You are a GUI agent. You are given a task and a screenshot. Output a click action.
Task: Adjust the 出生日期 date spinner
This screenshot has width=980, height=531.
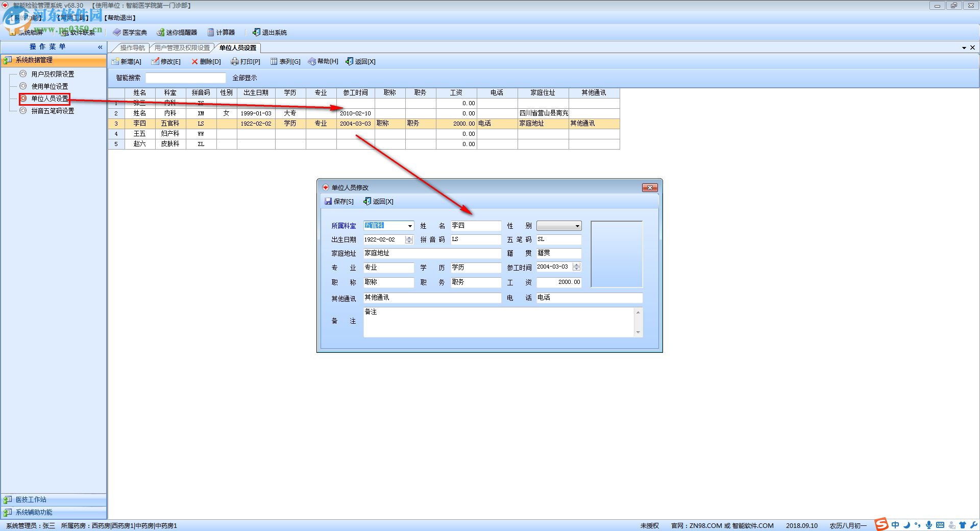[409, 239]
